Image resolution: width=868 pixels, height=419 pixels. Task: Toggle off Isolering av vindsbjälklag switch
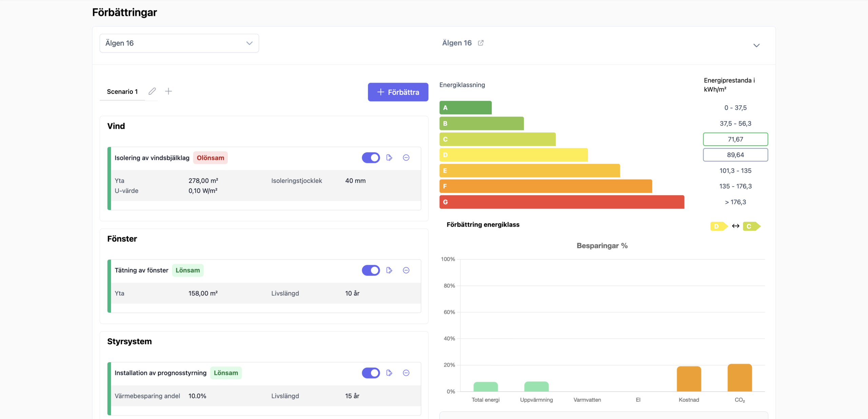coord(371,158)
